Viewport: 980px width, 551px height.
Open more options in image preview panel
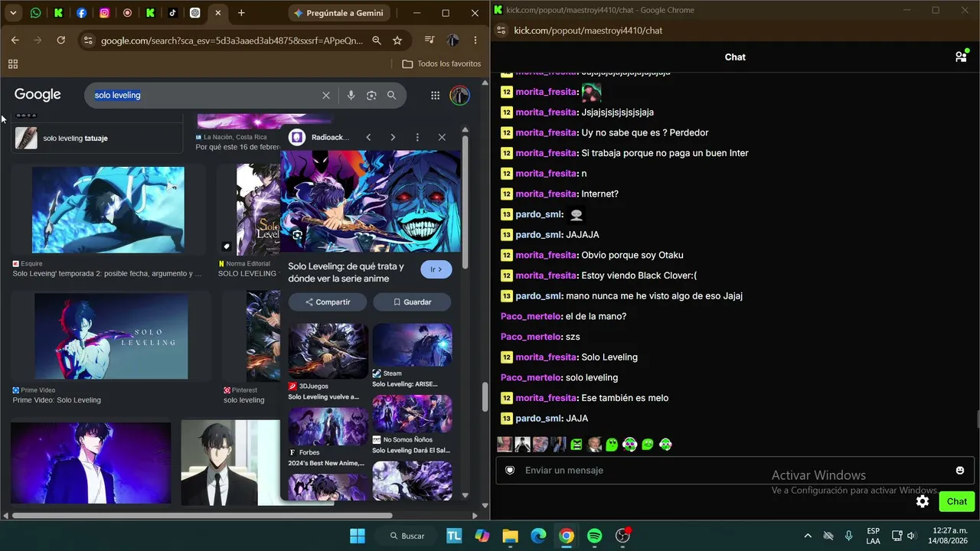[x=417, y=138]
